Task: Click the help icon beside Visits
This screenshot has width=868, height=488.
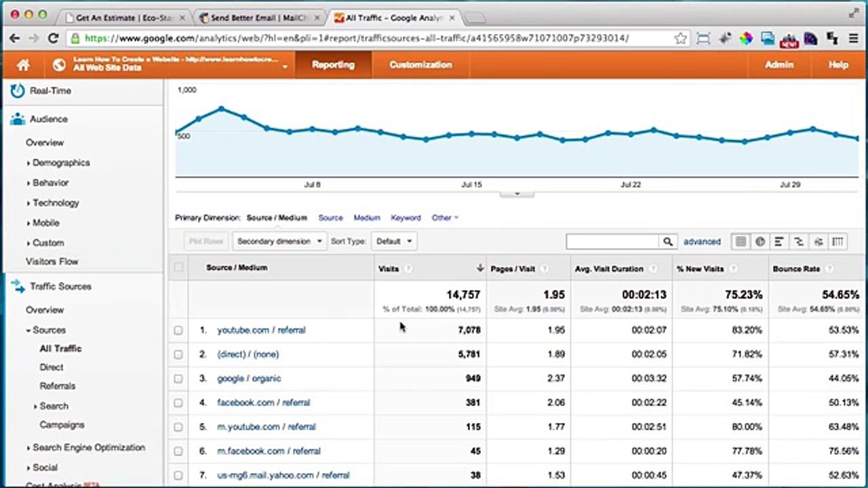Action: 408,269
